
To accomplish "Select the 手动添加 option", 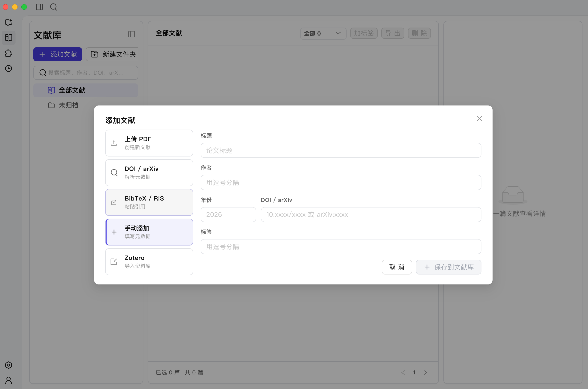I will tap(149, 232).
